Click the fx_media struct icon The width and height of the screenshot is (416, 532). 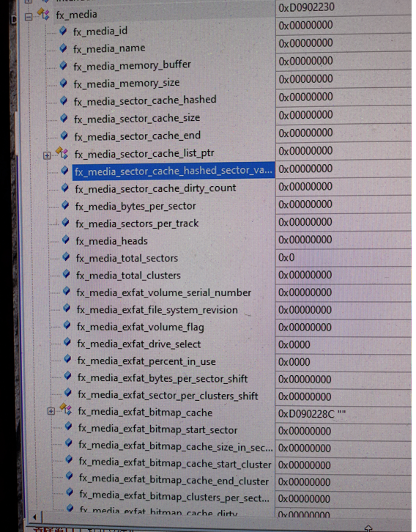pyautogui.click(x=43, y=14)
